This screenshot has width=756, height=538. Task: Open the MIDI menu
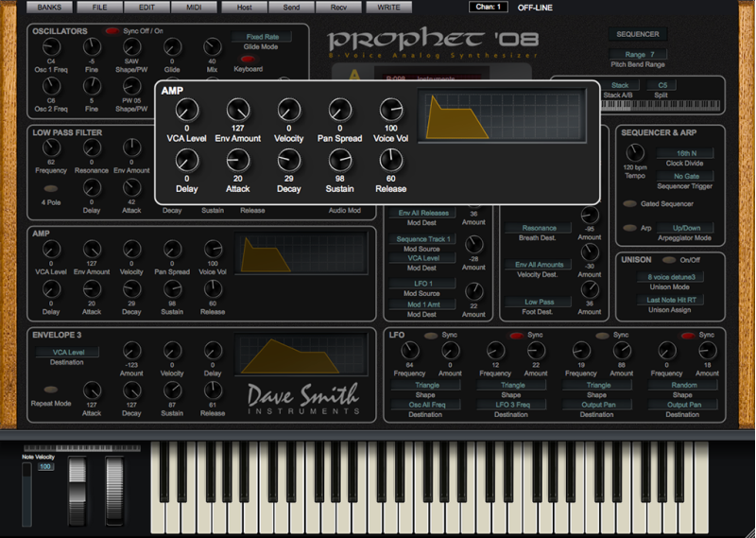(194, 8)
